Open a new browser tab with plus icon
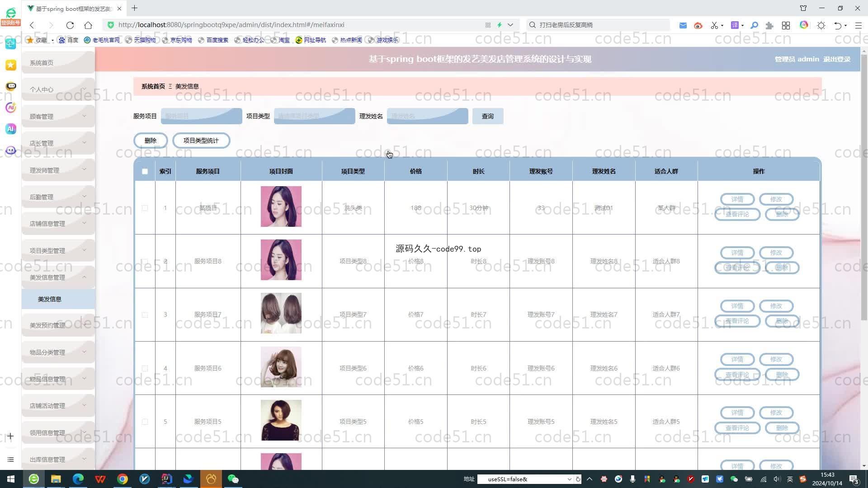 click(135, 8)
